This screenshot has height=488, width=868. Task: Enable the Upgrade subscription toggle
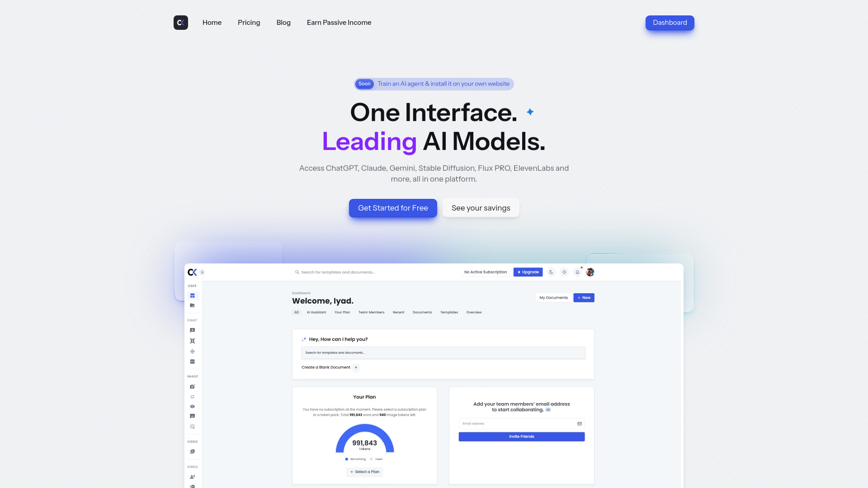[528, 272]
